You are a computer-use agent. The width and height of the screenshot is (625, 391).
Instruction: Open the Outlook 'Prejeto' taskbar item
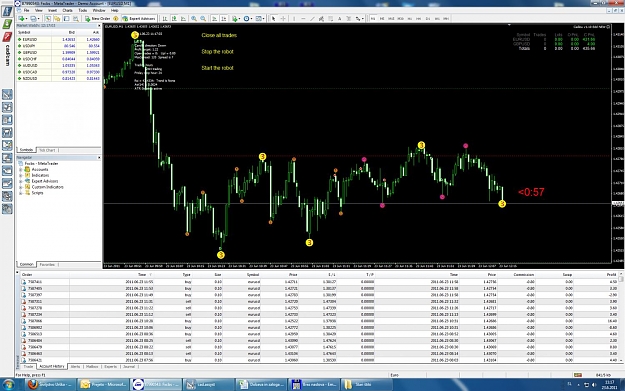103,385
